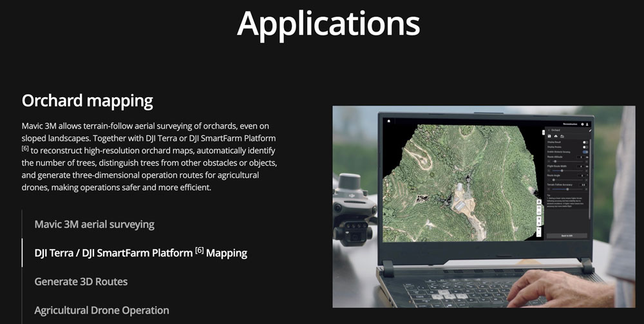Click the Reconstruction label in the app header

point(570,124)
